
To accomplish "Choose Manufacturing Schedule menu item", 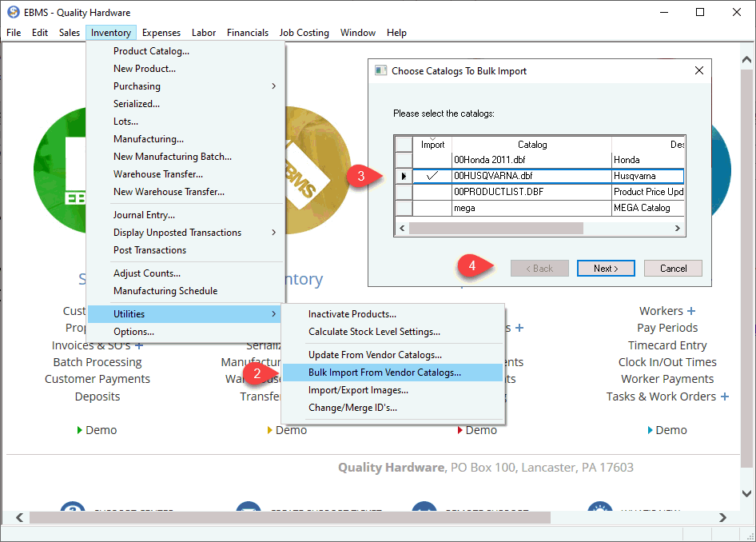I will (x=185, y=291).
